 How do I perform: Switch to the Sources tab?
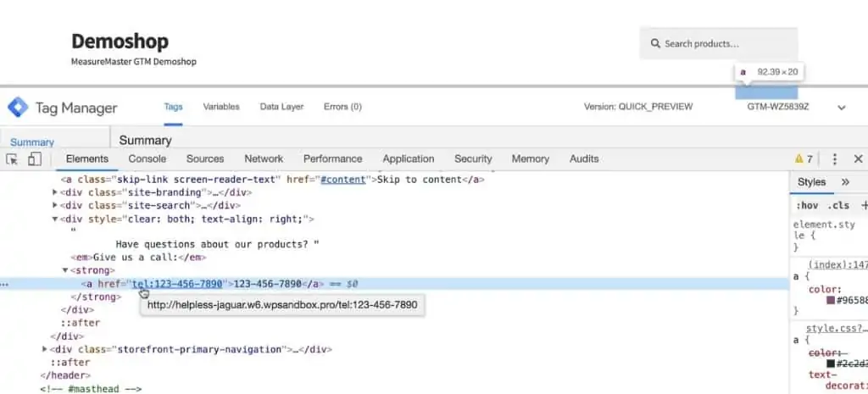click(x=205, y=158)
